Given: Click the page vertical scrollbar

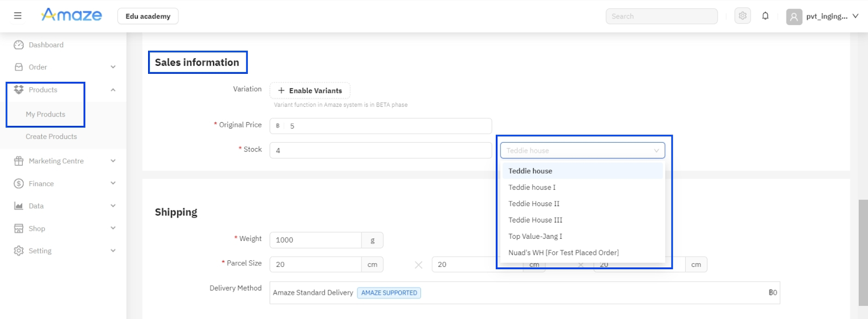Looking at the screenshot, I should 863,253.
